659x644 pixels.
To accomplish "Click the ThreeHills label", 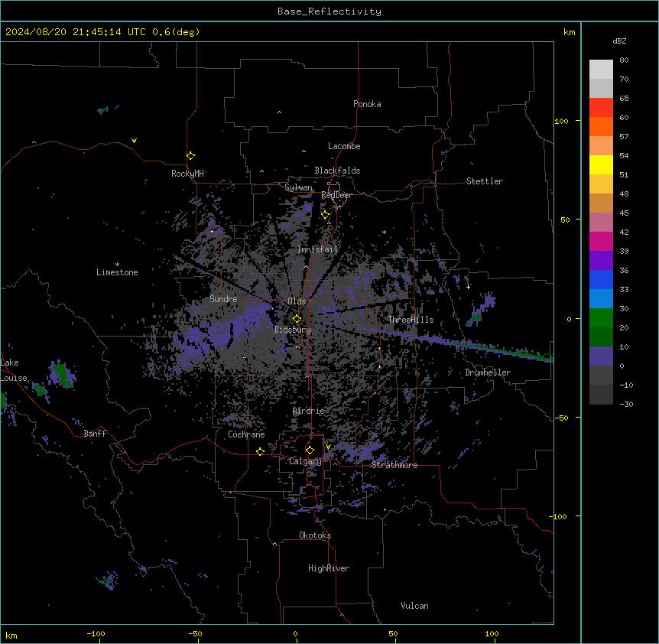I will [x=411, y=320].
